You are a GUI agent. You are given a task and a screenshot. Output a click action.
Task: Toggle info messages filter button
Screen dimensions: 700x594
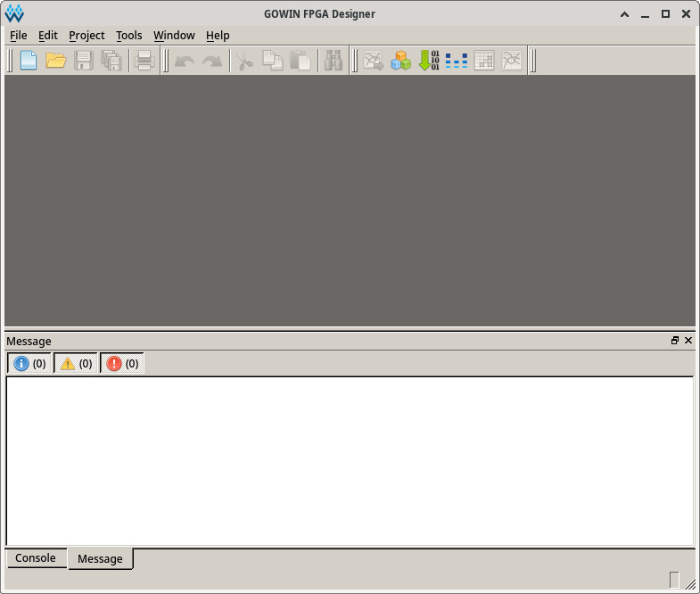29,363
